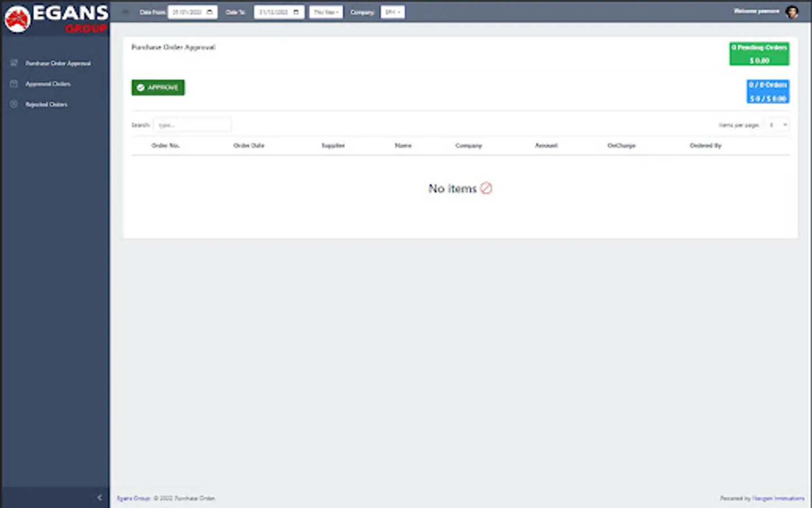This screenshot has height=508, width=812.
Task: Open the This Year range dropdown
Action: (x=326, y=12)
